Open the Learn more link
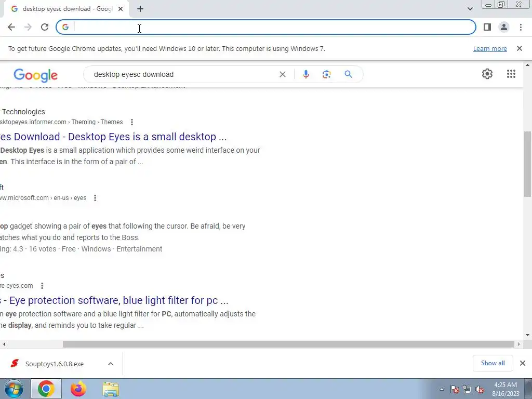532x399 pixels. coord(490,48)
